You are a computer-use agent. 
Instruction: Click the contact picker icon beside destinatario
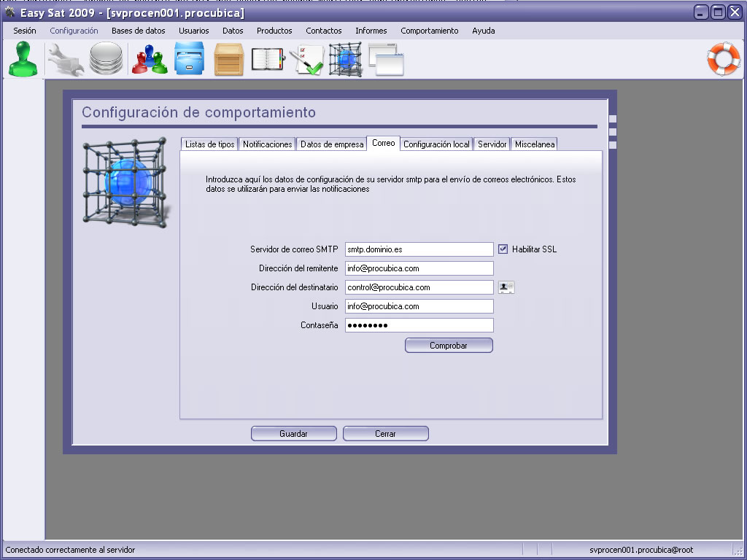click(506, 287)
